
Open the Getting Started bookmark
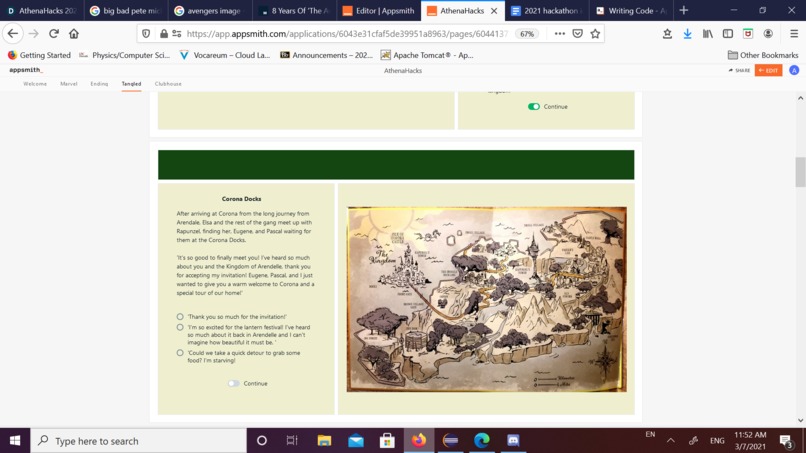point(40,55)
